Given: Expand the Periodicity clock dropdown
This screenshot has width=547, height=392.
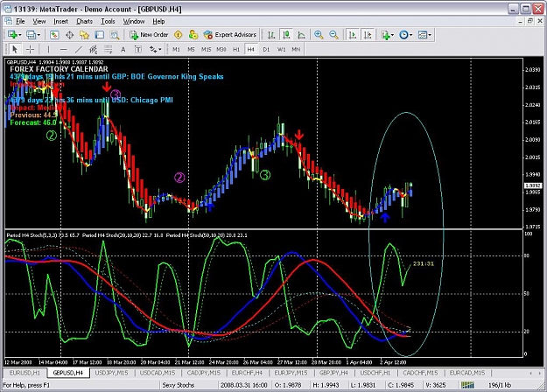Looking at the screenshot, I should tap(411, 35).
